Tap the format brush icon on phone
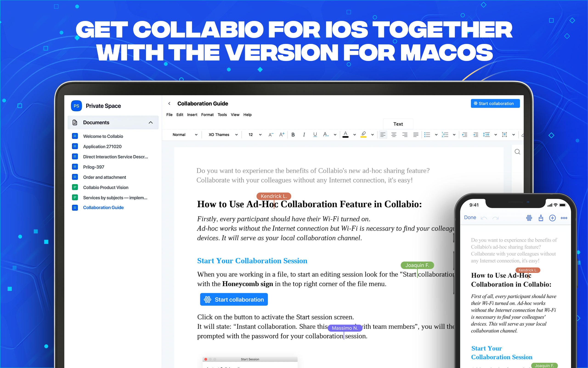The image size is (588, 368). click(541, 218)
